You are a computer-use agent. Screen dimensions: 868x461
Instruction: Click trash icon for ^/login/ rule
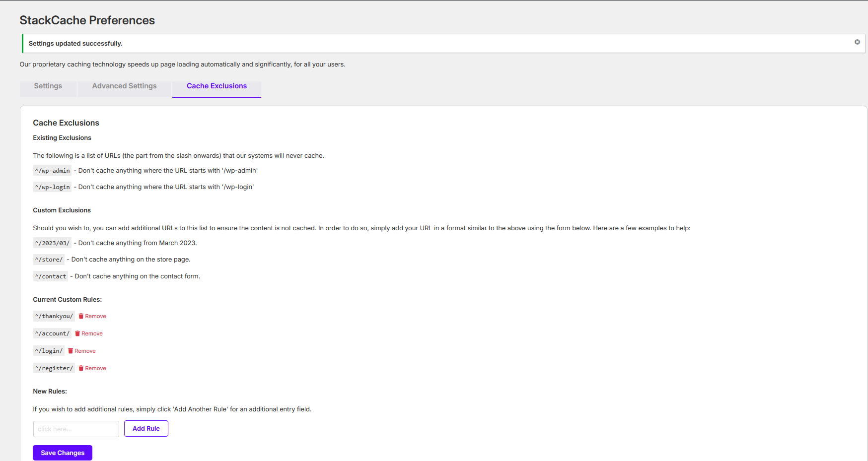(x=71, y=351)
